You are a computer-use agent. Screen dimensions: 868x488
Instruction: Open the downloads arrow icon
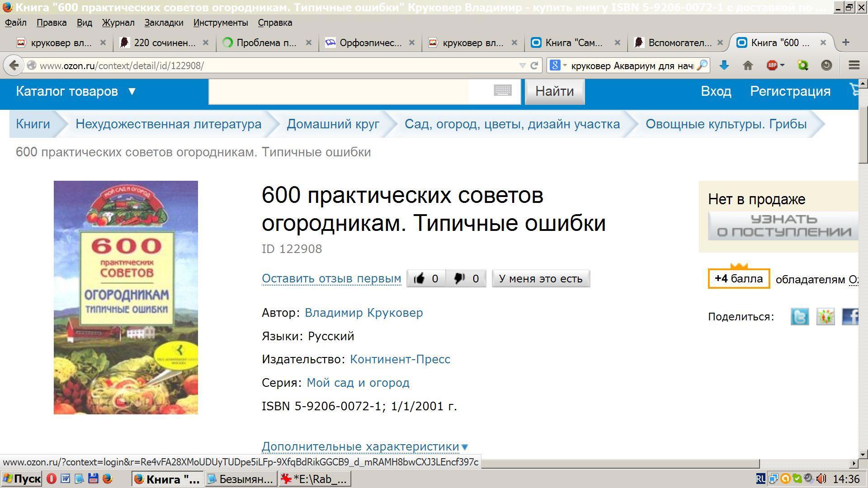point(724,66)
